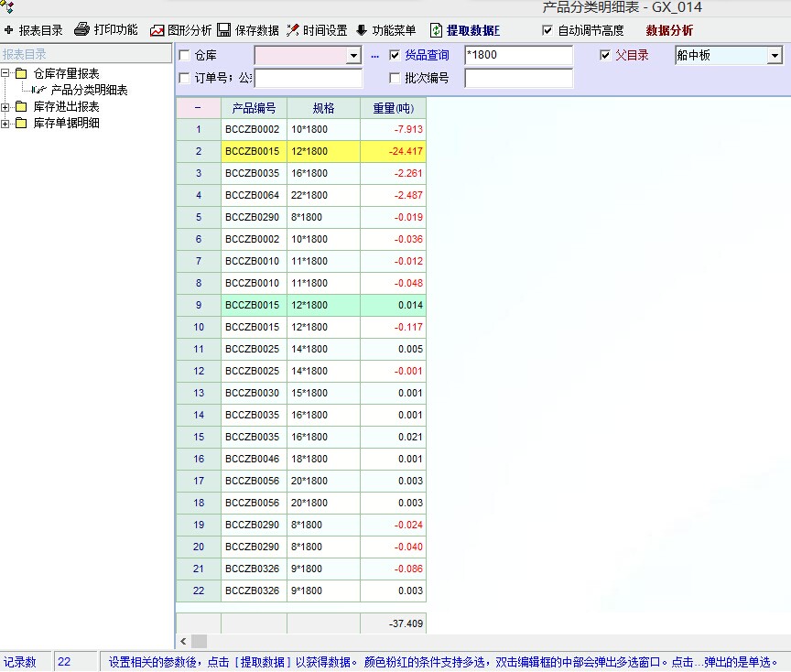The width and height of the screenshot is (791, 672).
Task: Click the ... button beside 仓库 dropdown
Action: 374,56
